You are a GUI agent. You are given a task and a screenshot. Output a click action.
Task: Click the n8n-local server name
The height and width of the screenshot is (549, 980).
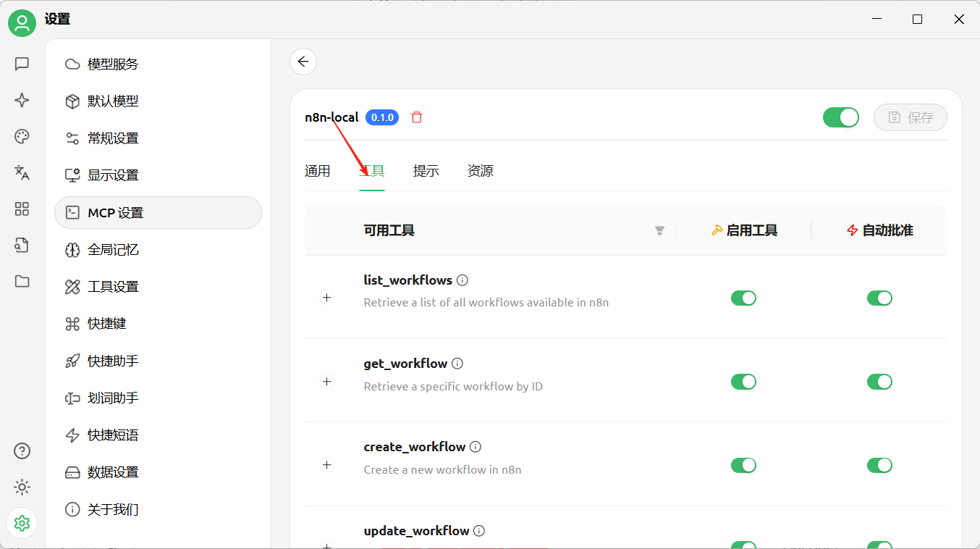tap(331, 117)
